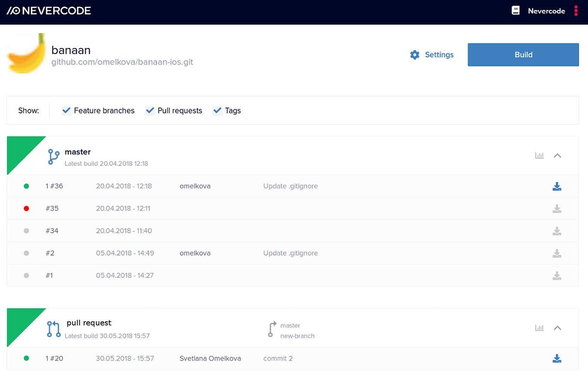
Task: Click the commit 2 message
Action: tap(278, 359)
